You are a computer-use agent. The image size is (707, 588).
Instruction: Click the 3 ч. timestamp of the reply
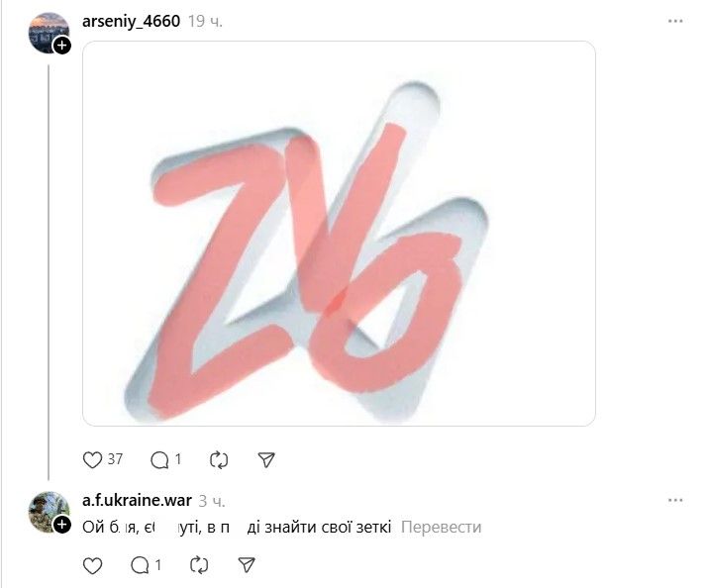point(212,501)
